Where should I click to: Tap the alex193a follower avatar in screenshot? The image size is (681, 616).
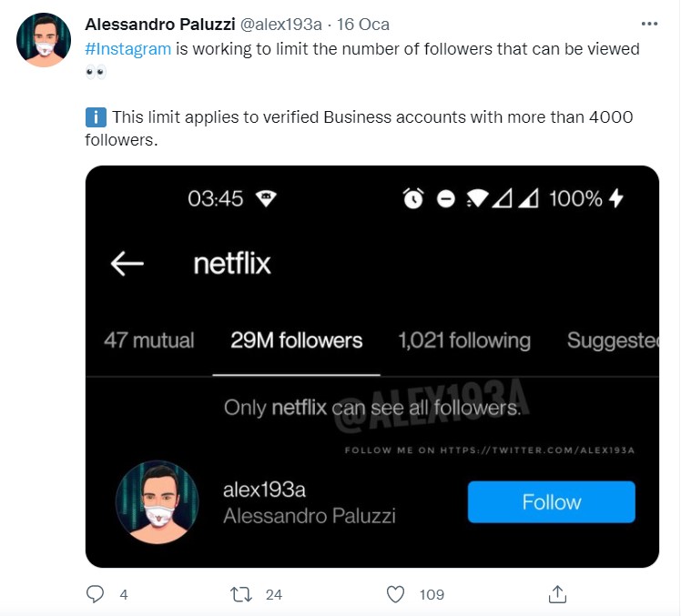[157, 502]
